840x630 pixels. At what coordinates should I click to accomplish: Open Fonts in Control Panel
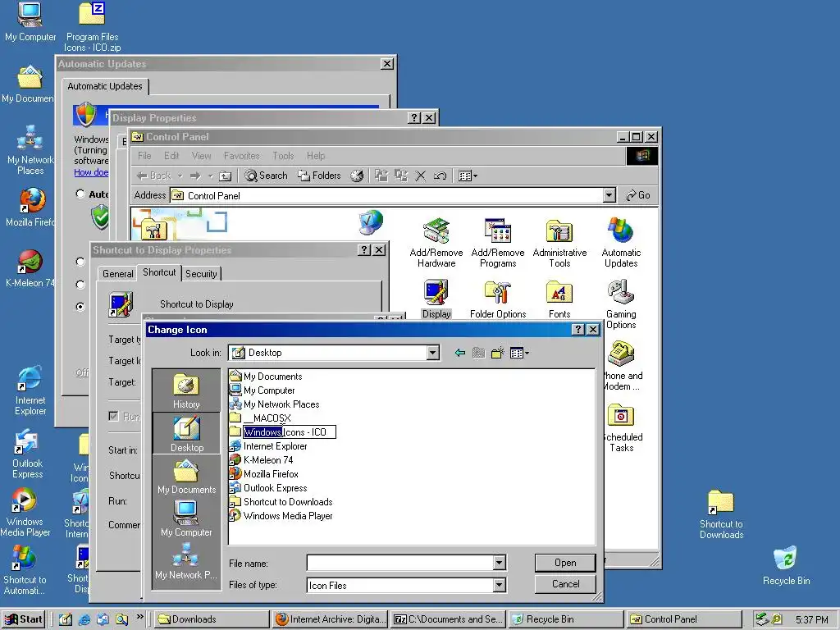(x=559, y=299)
